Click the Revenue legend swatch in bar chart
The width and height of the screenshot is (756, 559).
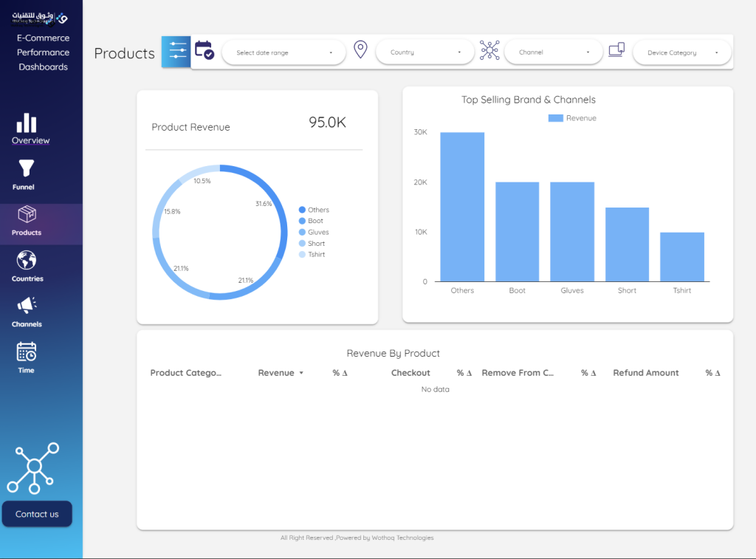555,118
